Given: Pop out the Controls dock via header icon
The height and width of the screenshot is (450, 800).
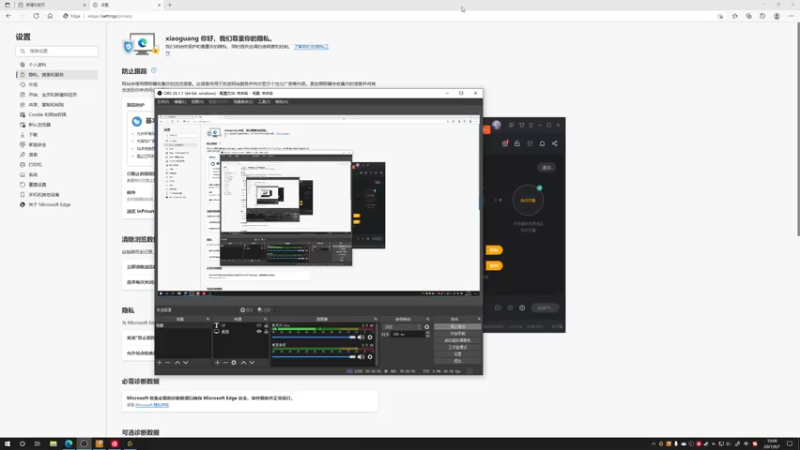Looking at the screenshot, I should pos(479,319).
